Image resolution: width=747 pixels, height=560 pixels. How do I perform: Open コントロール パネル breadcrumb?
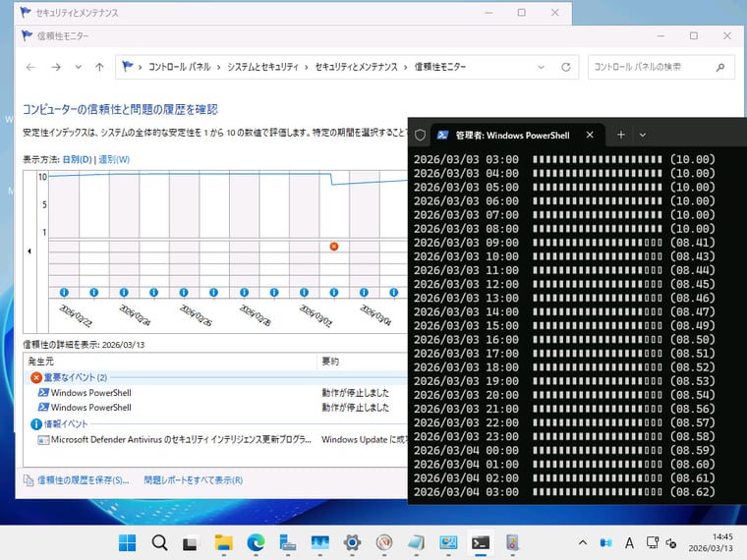click(179, 67)
